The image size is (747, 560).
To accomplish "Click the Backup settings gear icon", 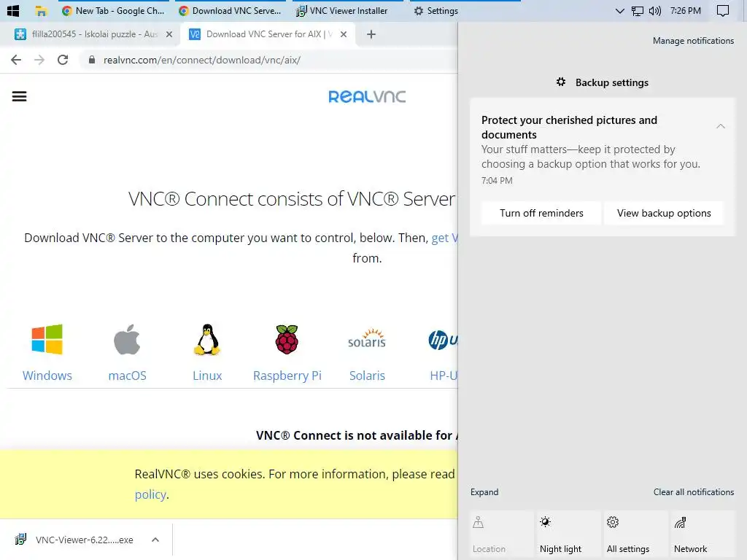I will coord(561,82).
